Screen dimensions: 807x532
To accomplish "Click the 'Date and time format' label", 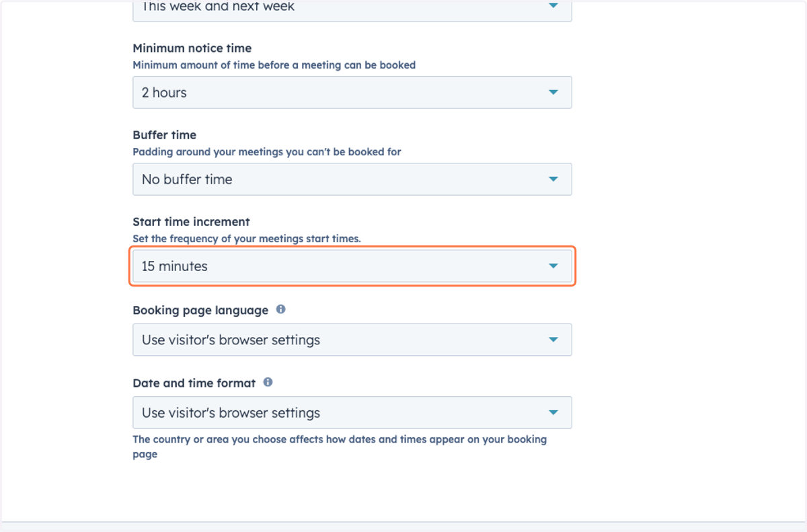I will pyautogui.click(x=194, y=383).
